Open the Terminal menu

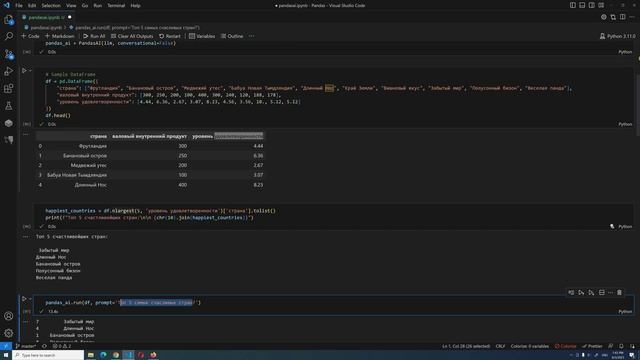pyautogui.click(x=116, y=5)
